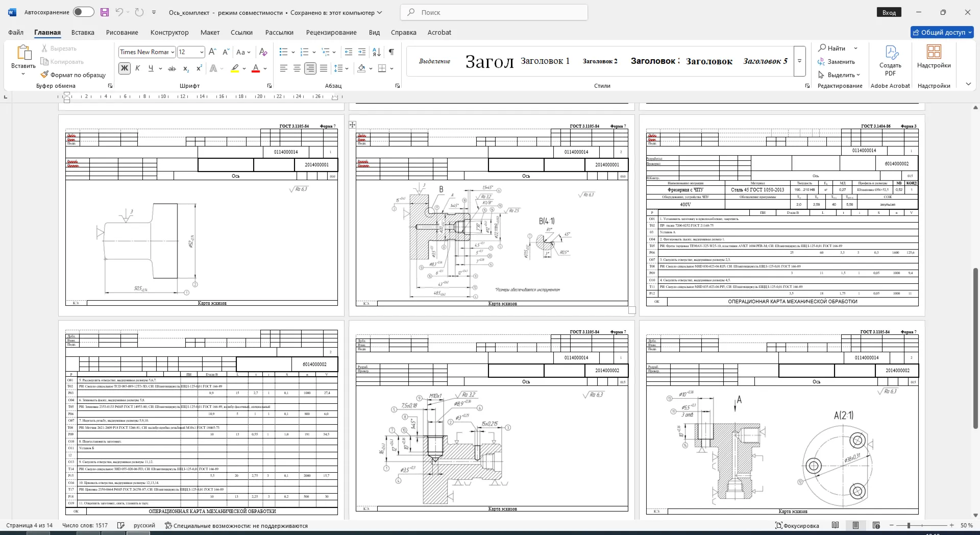Center-align text using the alignment icon
980x535 pixels.
(x=297, y=68)
